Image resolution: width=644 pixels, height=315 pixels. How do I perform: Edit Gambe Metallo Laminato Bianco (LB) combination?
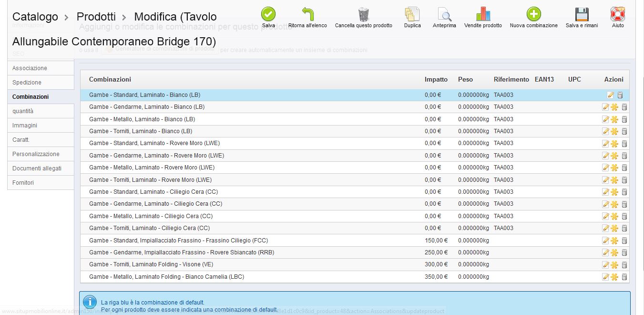coord(606,119)
